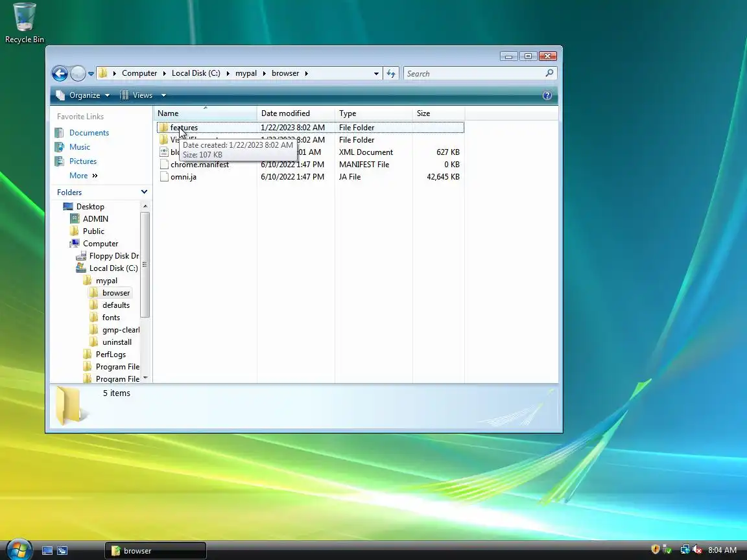Screen dimensions: 747x560
Task: Select Local Disk (C:) in breadcrumb
Action: coord(196,73)
